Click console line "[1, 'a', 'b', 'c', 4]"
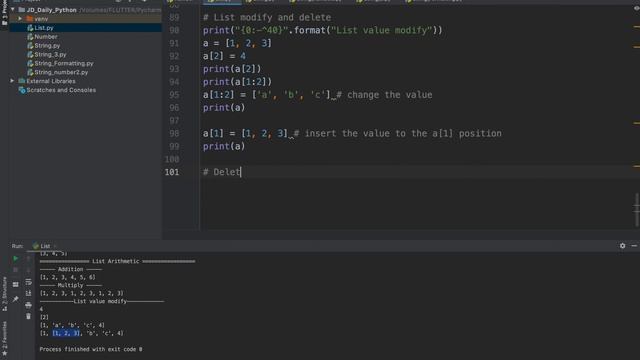This screenshot has width=640, height=360. [x=72, y=325]
